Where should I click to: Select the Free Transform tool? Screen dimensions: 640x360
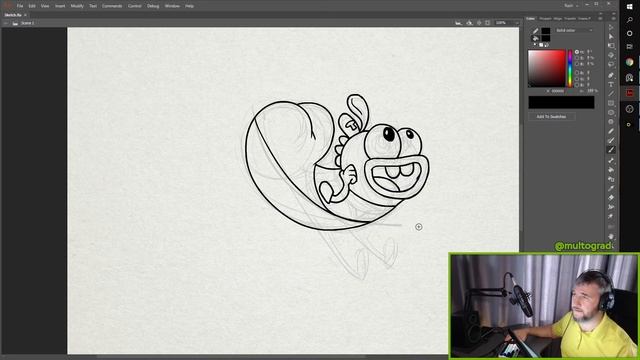point(611,46)
